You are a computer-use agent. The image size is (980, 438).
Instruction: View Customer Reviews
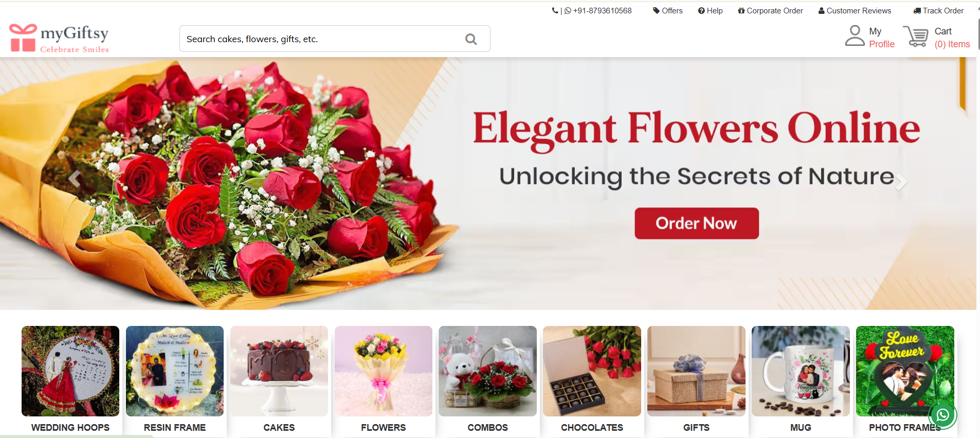[855, 11]
